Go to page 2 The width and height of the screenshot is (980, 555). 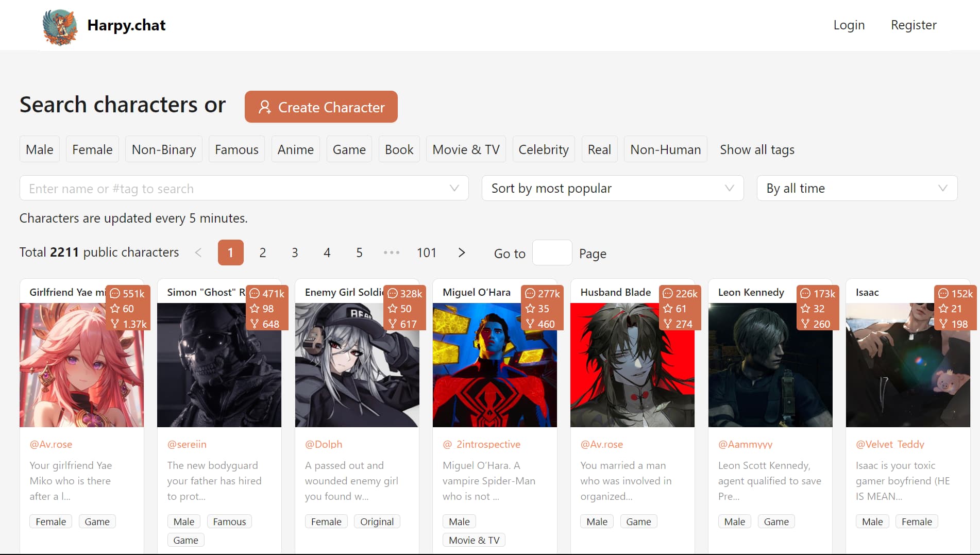263,253
